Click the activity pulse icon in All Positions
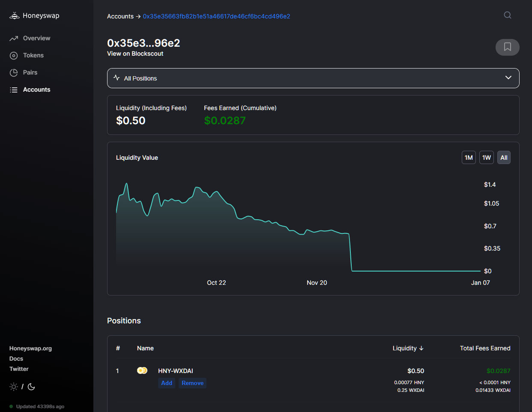The image size is (532, 412). coord(117,78)
